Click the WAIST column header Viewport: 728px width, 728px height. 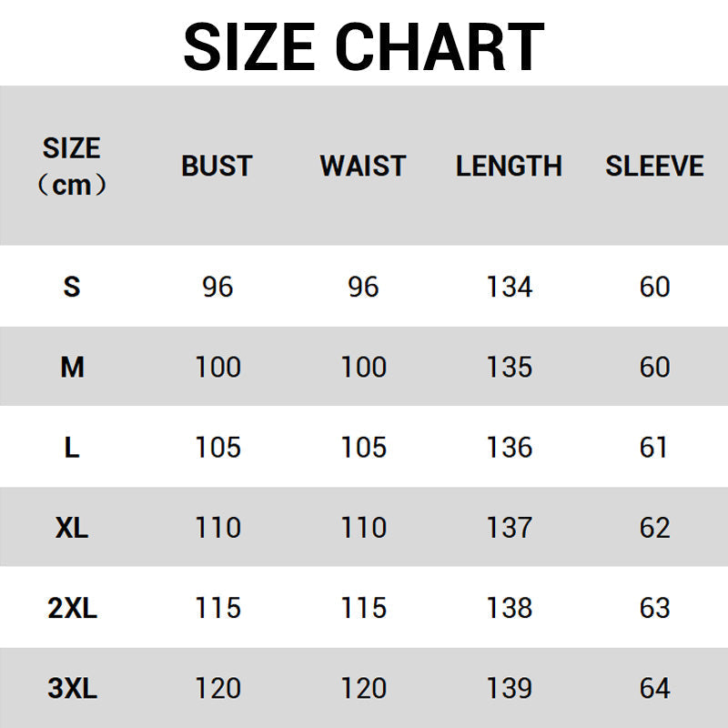pyautogui.click(x=362, y=166)
